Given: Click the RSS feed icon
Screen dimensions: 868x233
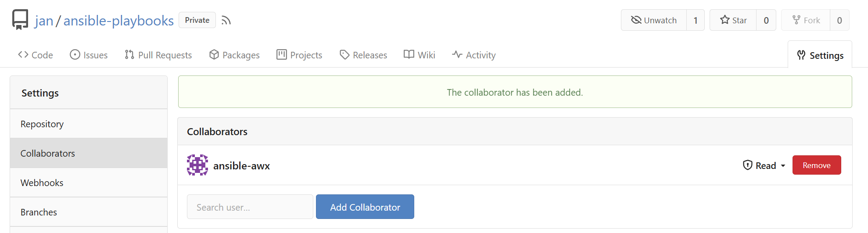Looking at the screenshot, I should [x=226, y=21].
